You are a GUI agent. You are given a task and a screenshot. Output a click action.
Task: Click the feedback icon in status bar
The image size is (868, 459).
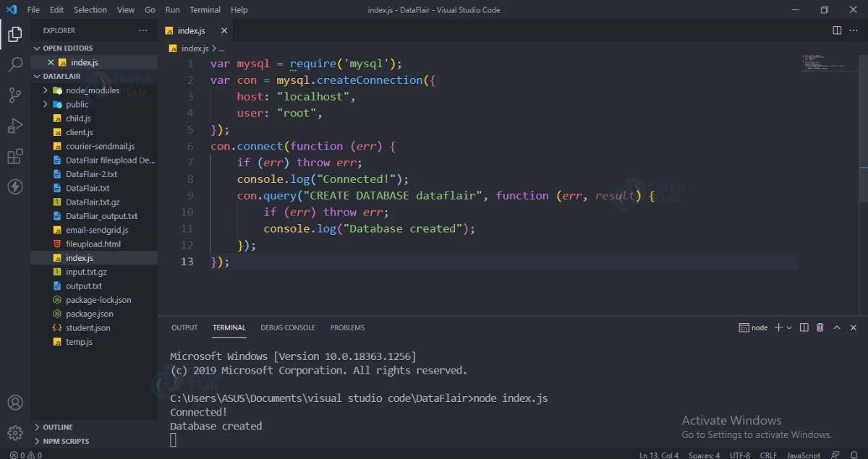(835, 455)
